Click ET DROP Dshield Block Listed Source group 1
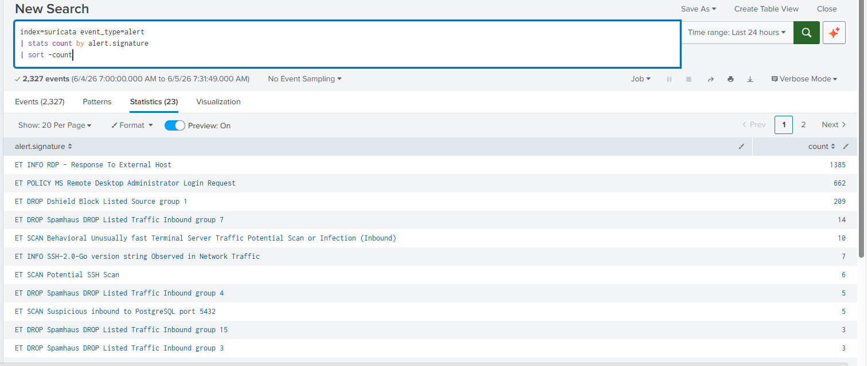Viewport: 868px width, 366px height. tap(101, 202)
